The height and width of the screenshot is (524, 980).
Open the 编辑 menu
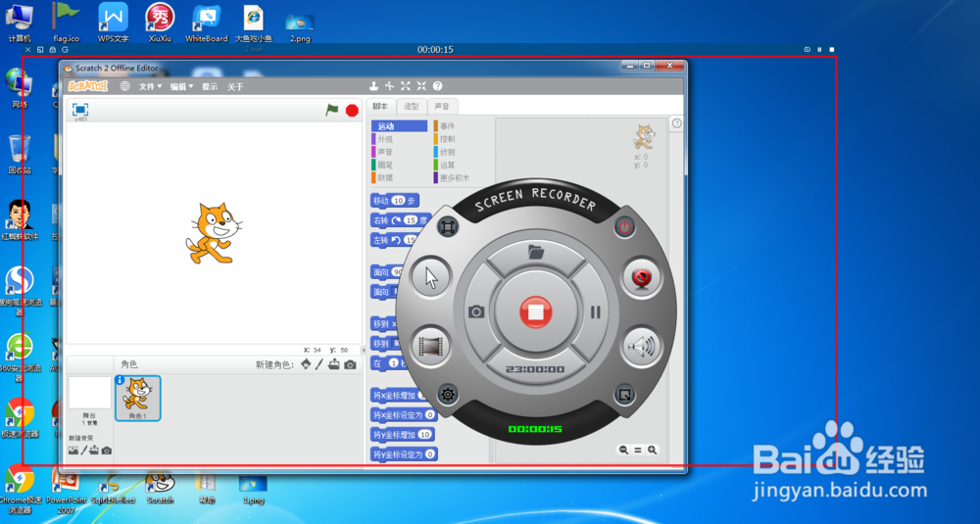182,87
